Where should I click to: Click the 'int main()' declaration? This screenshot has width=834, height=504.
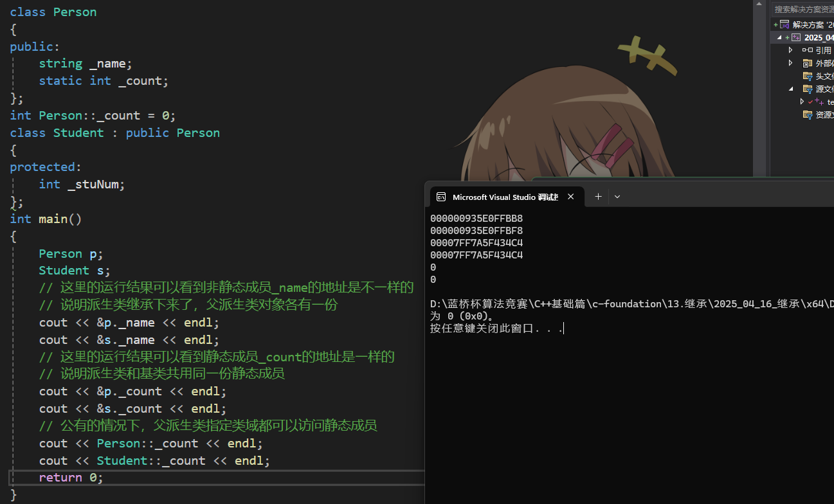pyautogui.click(x=46, y=219)
